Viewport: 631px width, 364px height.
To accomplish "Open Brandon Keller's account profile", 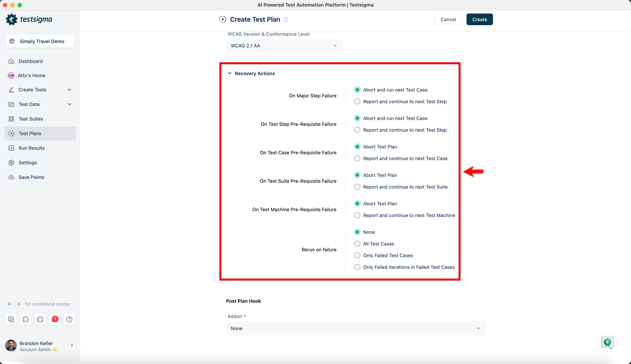I will (x=36, y=346).
